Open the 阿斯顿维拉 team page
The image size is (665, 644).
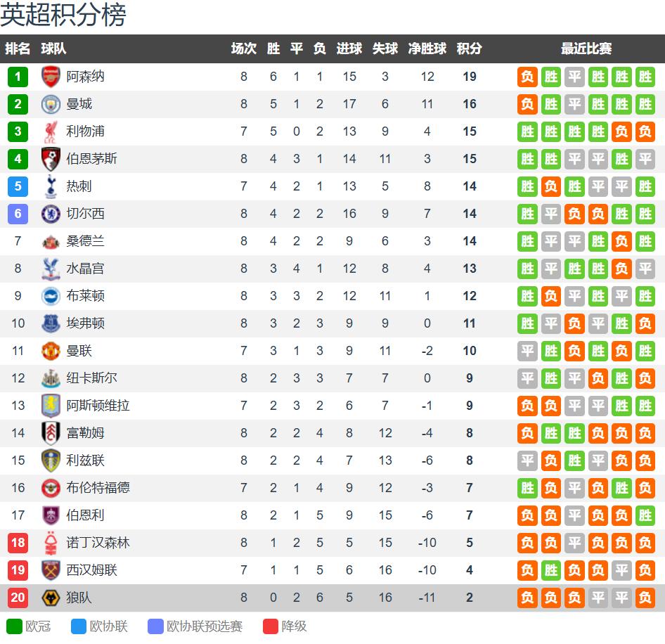(x=98, y=406)
